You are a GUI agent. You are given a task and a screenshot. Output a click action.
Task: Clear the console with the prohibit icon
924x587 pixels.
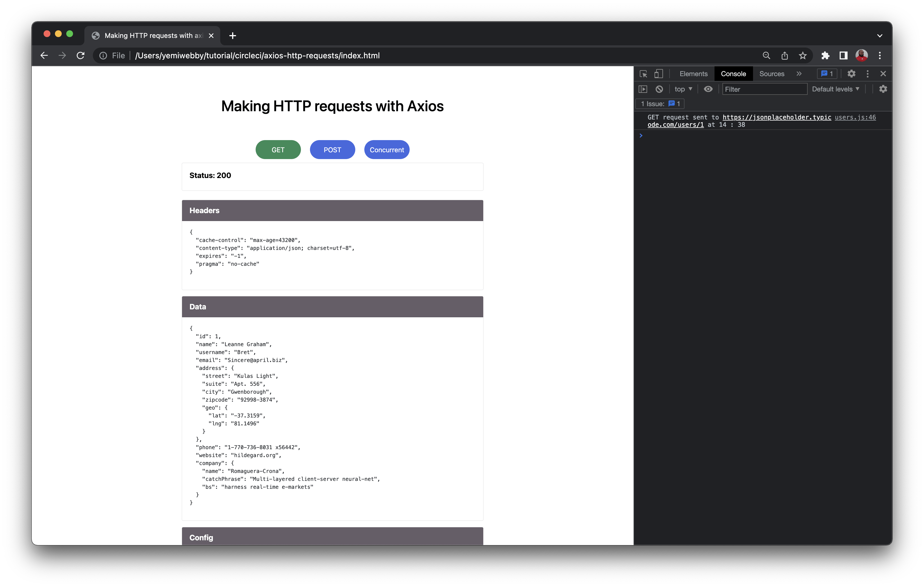pyautogui.click(x=659, y=89)
